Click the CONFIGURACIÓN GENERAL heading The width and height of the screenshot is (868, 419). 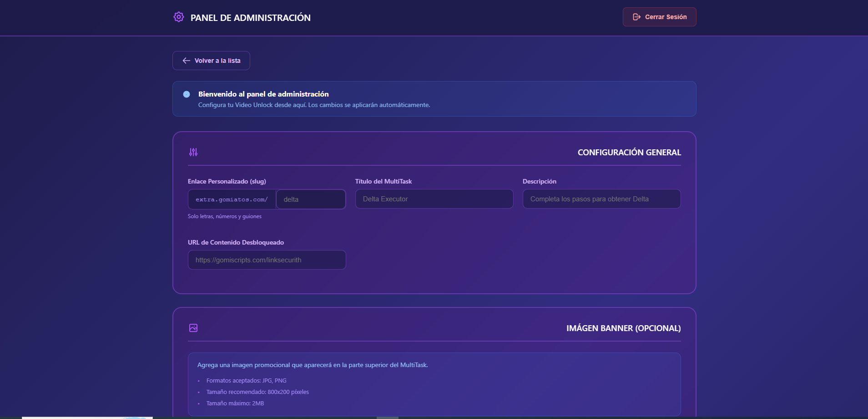[x=629, y=153]
